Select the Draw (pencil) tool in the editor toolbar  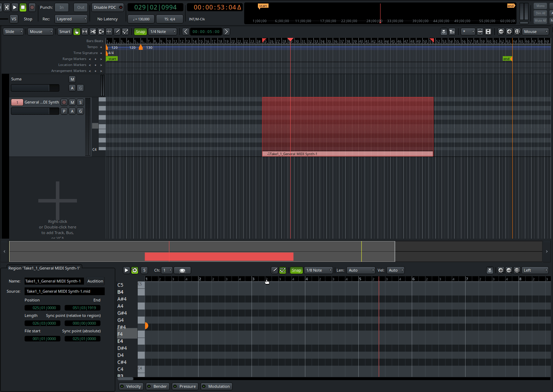coord(117,32)
